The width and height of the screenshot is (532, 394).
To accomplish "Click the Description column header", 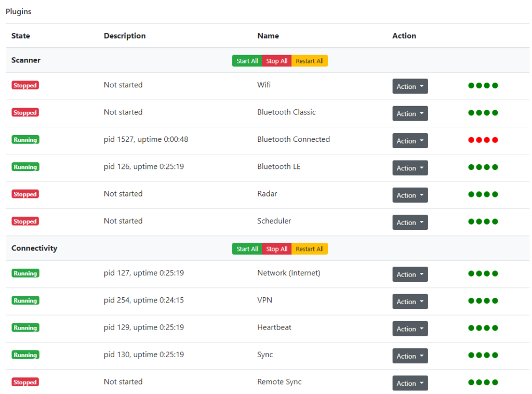I will point(125,36).
